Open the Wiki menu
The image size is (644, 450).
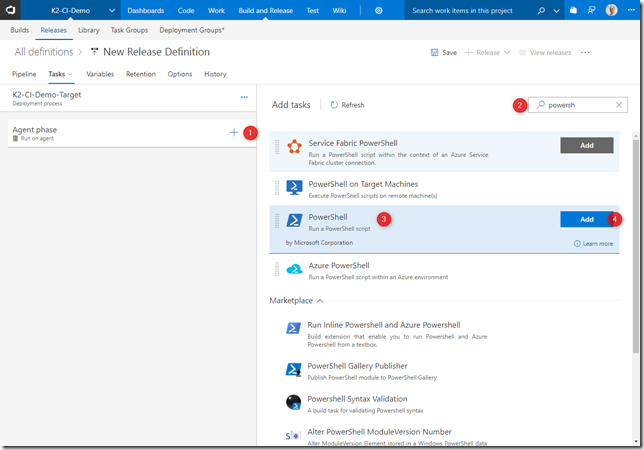point(339,11)
